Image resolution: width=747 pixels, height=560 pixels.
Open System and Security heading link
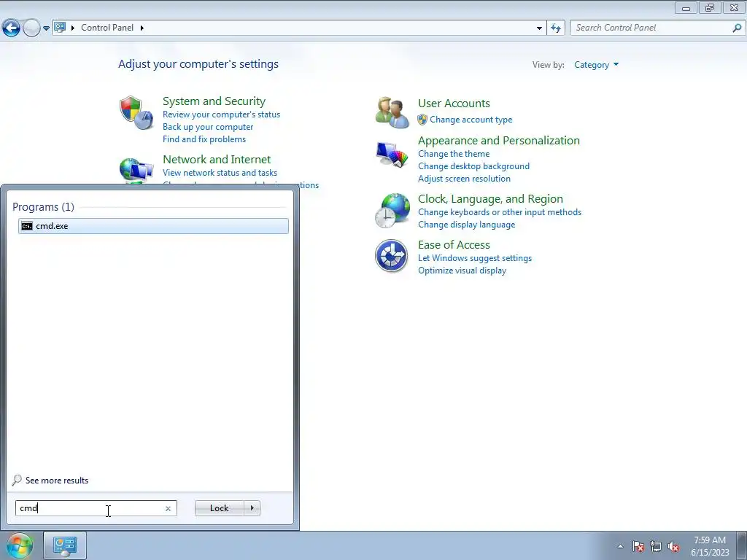point(214,101)
